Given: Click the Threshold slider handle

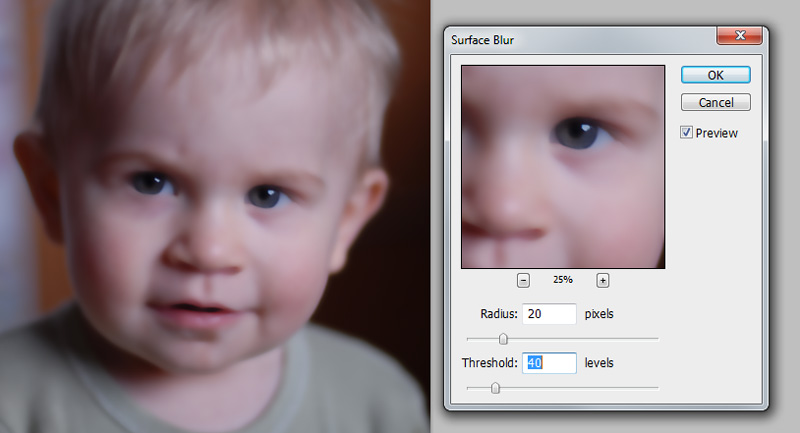Looking at the screenshot, I should [x=495, y=388].
